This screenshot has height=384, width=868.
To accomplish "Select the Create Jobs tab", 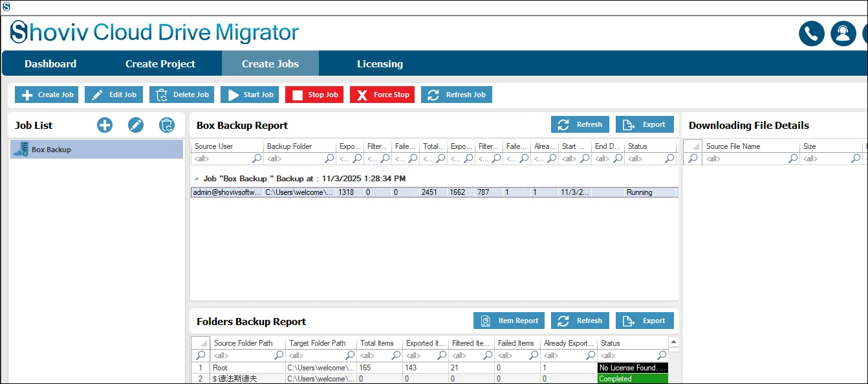I will tap(270, 63).
